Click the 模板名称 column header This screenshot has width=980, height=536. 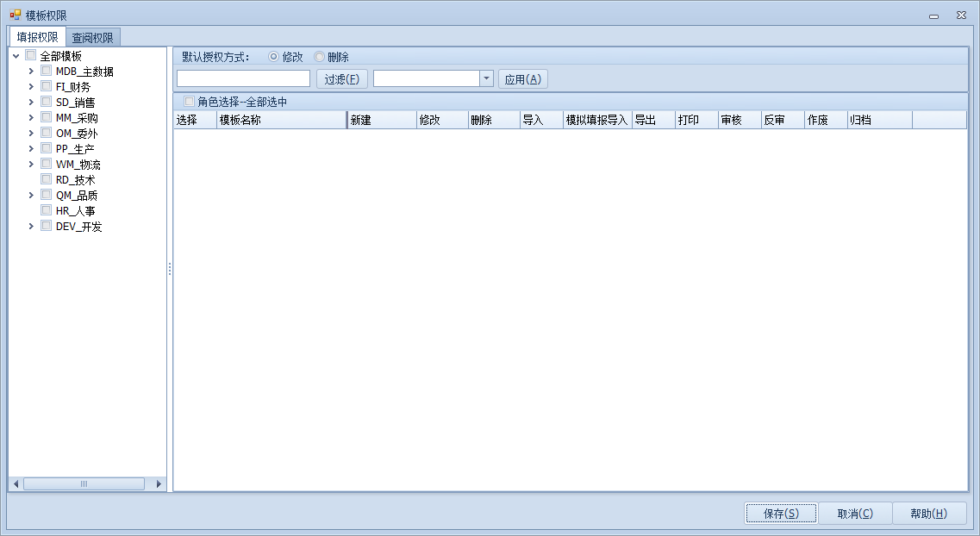click(281, 121)
